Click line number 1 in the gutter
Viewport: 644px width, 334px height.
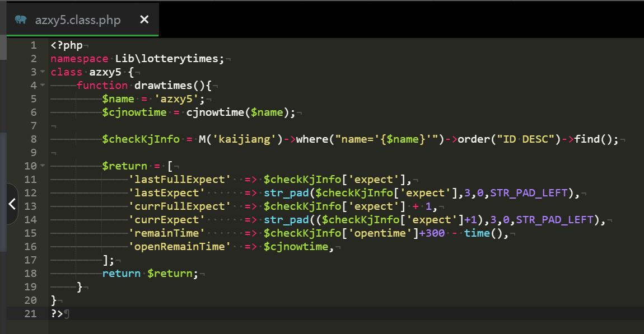(x=34, y=45)
